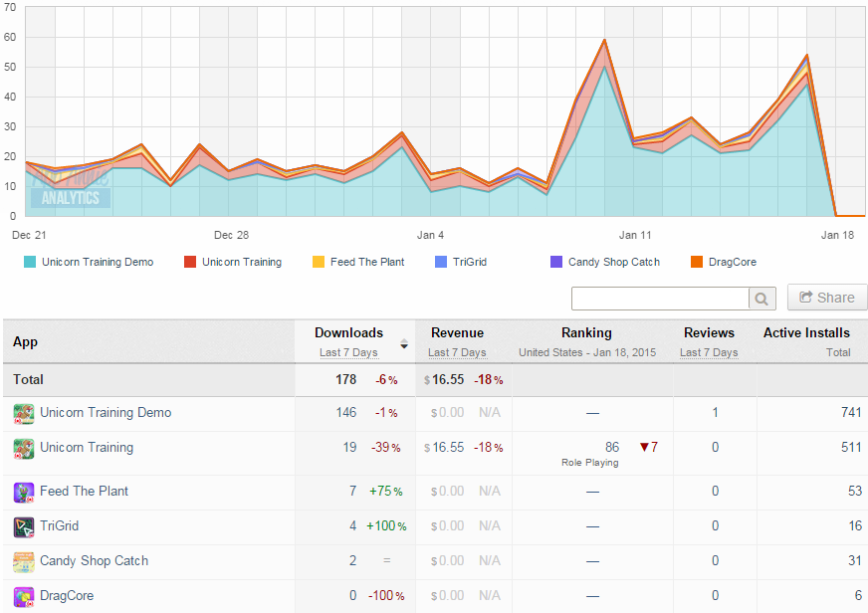
Task: Open the Unicorn Training app link
Action: [x=87, y=448]
